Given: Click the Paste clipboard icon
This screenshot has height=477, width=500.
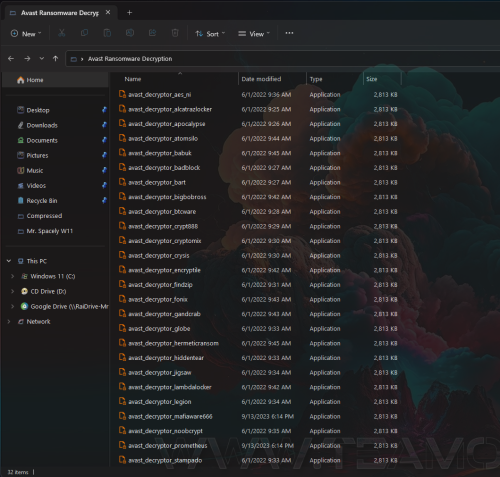Looking at the screenshot, I should pyautogui.click(x=107, y=33).
